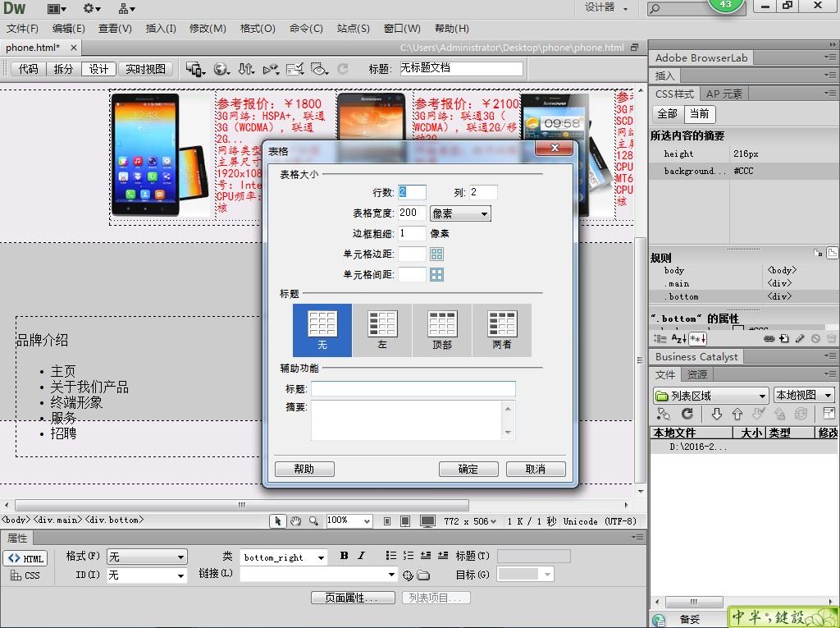Click the unordered list icon in Properties
The height and width of the screenshot is (628, 840).
pos(391,556)
